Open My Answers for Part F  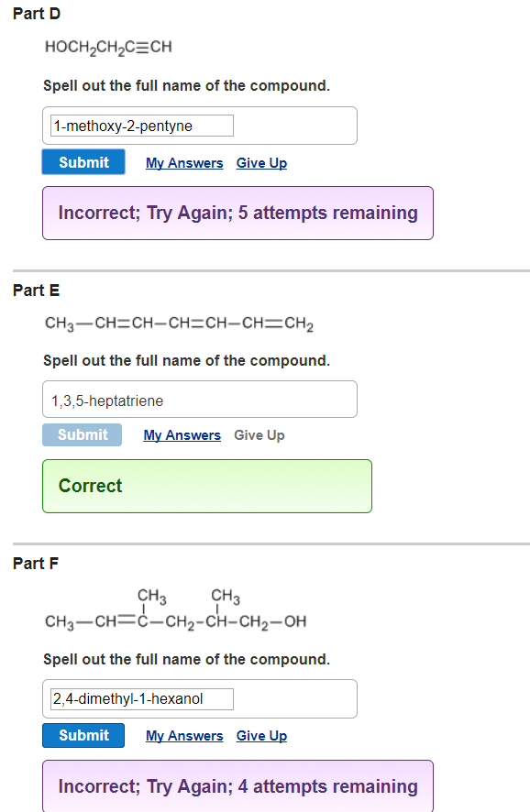(x=184, y=736)
